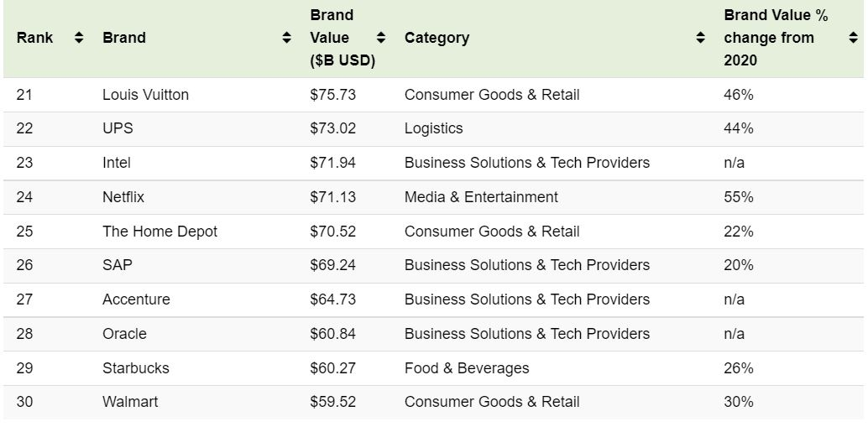
Task: Select the Logistics category cell
Action: (x=433, y=128)
